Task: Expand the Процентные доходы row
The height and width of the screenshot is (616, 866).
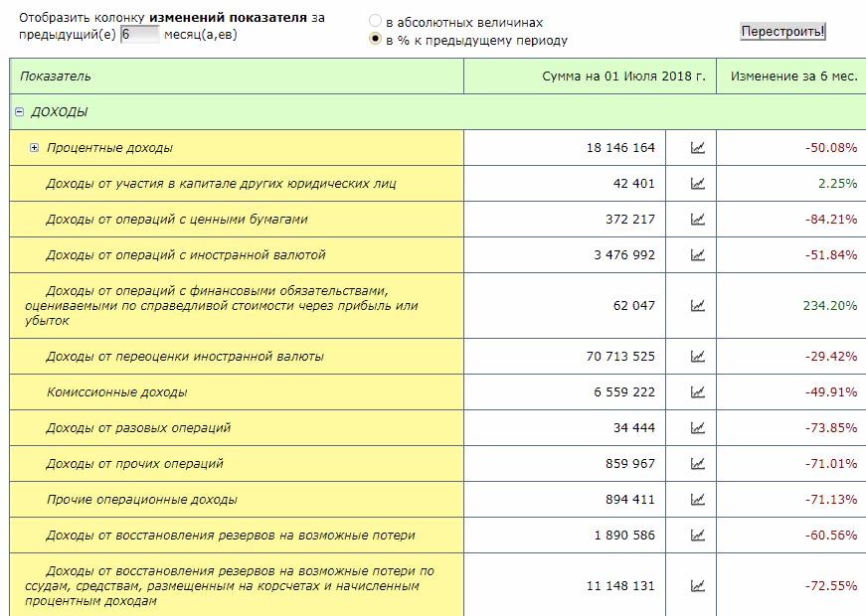Action: tap(34, 148)
